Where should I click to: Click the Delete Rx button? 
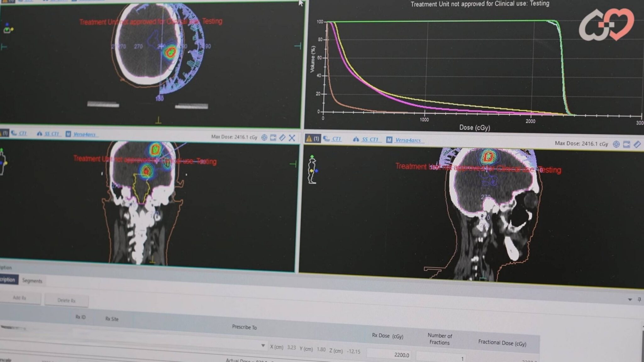[66, 300]
